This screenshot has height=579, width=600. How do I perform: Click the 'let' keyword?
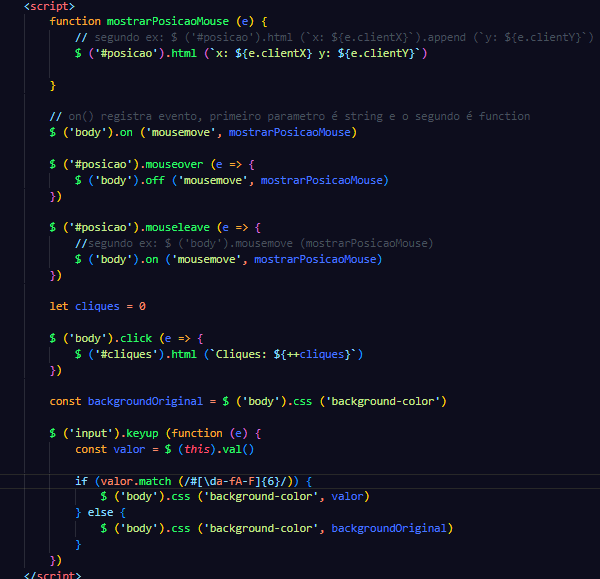tap(59, 307)
